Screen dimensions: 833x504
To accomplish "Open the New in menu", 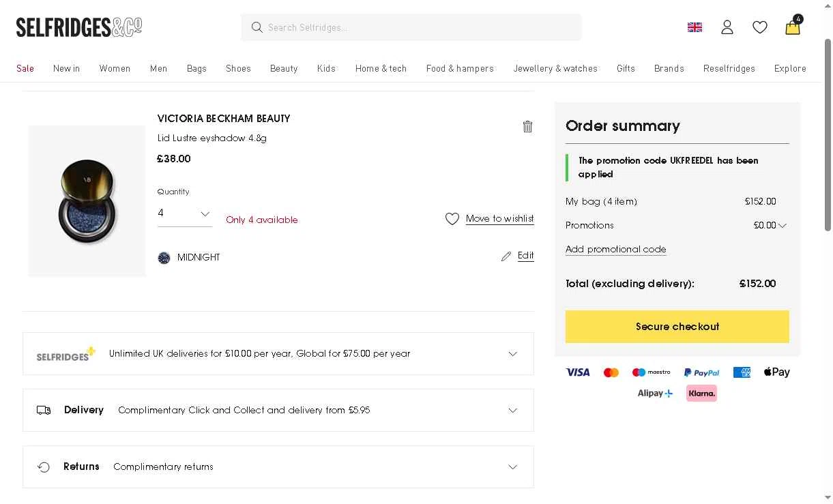I will [x=67, y=68].
